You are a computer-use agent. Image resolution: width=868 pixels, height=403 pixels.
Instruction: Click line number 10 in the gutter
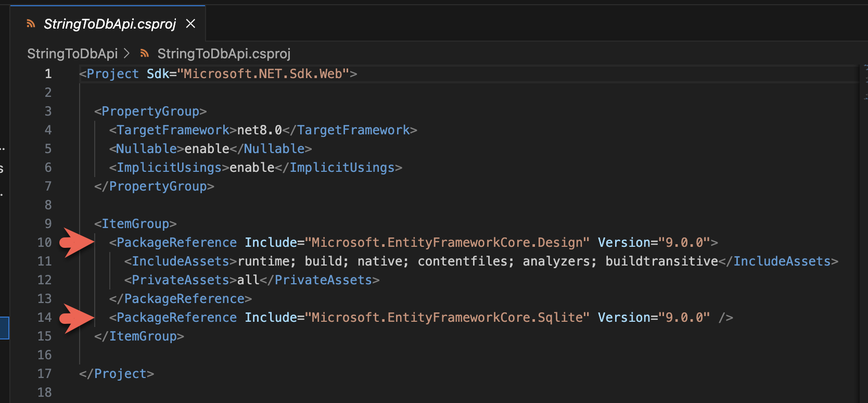tap(44, 243)
